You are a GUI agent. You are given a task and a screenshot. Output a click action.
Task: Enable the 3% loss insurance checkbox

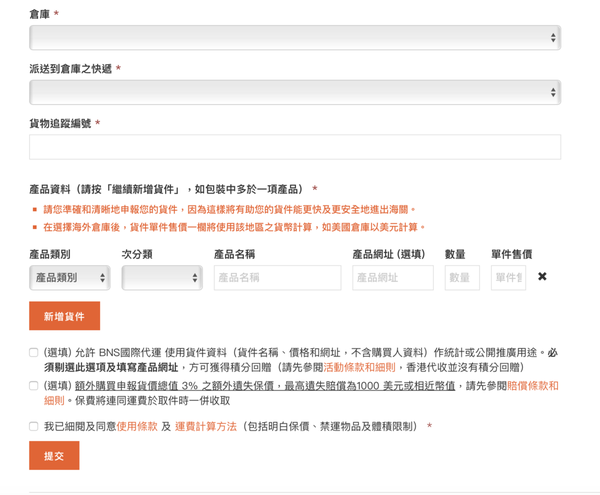[x=34, y=385]
